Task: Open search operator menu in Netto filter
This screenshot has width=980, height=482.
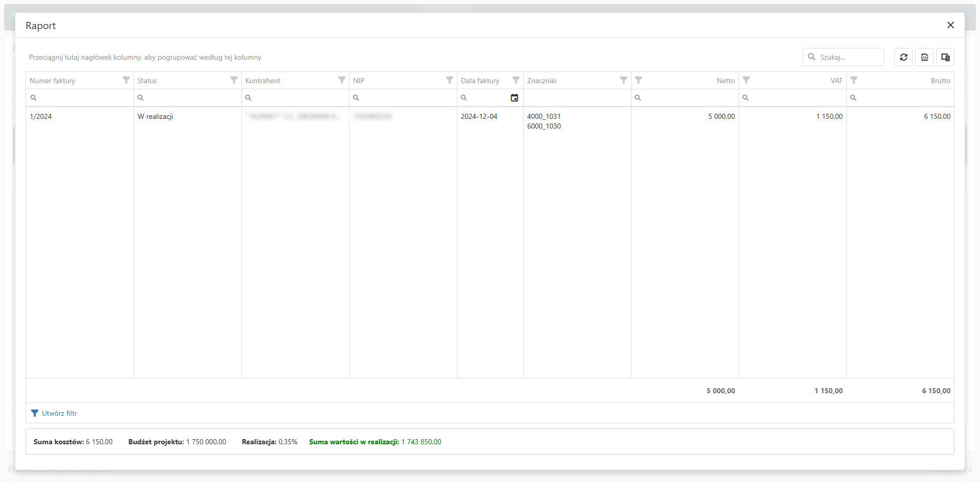Action: click(638, 98)
